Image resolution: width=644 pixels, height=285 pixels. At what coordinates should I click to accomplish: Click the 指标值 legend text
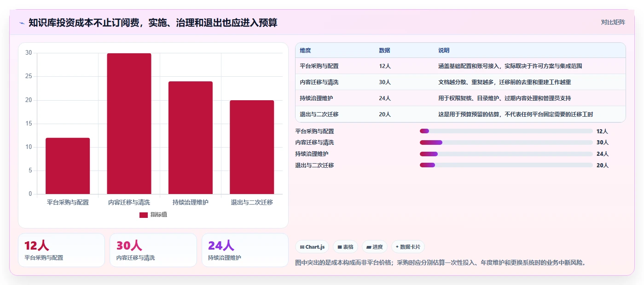point(159,215)
